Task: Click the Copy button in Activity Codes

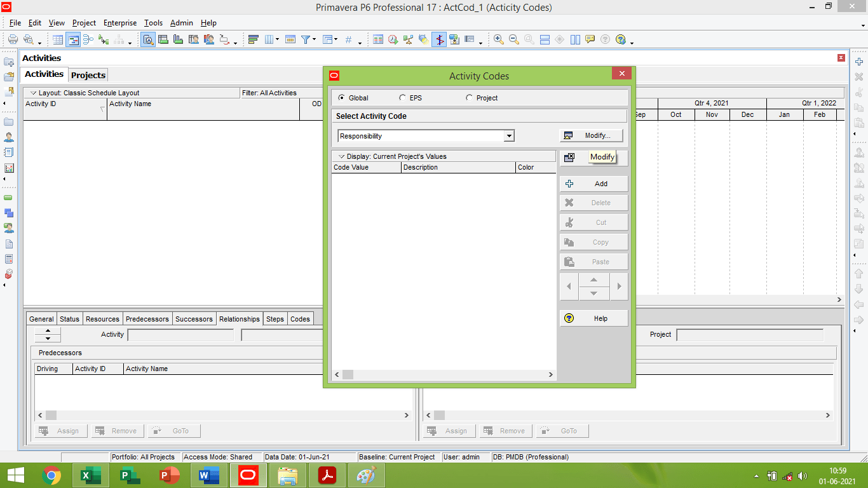Action: point(593,242)
